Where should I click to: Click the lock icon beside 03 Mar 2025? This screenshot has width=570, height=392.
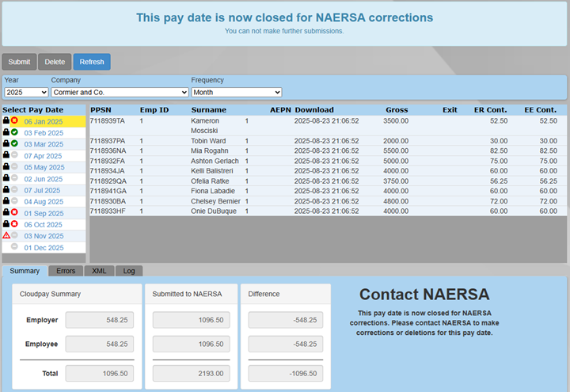tap(6, 144)
